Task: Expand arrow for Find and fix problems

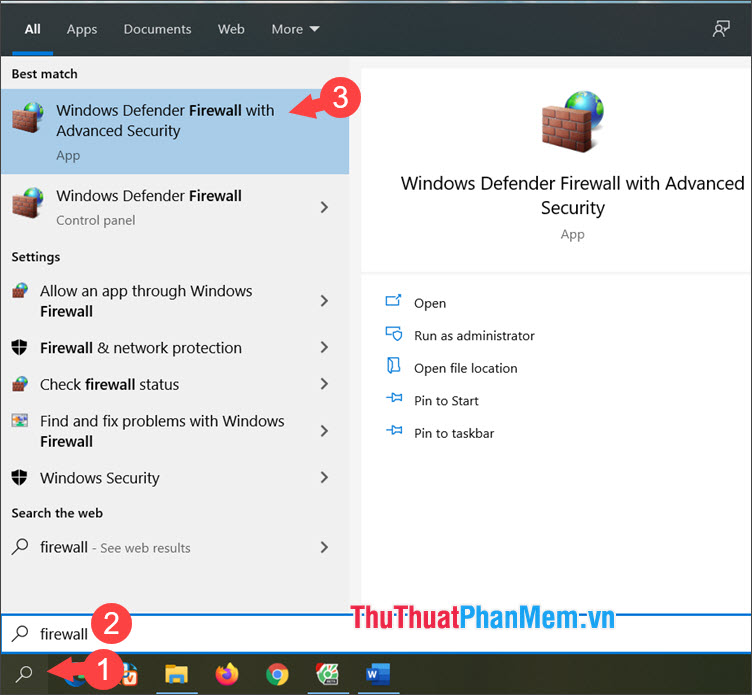Action: click(x=325, y=431)
